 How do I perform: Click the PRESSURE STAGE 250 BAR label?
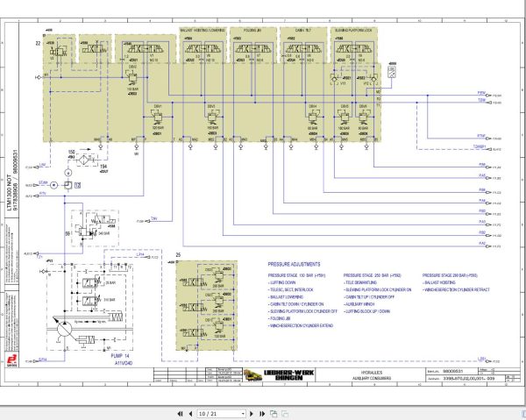pos(372,275)
